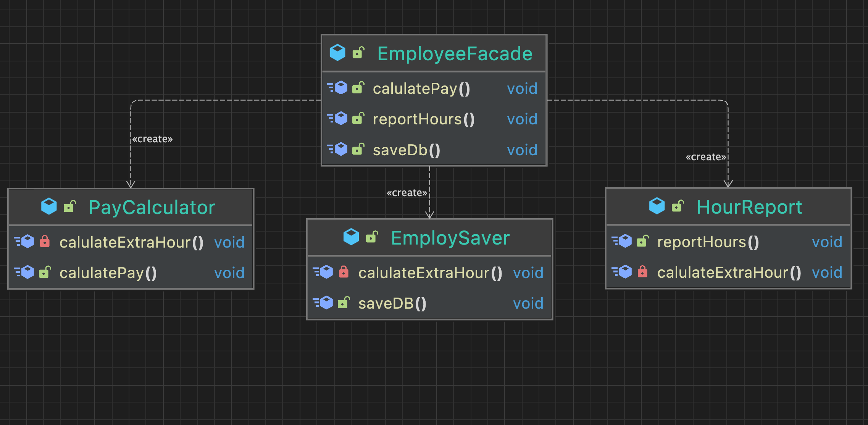
Task: Click the create label above PayCalculator
Action: pos(152,139)
